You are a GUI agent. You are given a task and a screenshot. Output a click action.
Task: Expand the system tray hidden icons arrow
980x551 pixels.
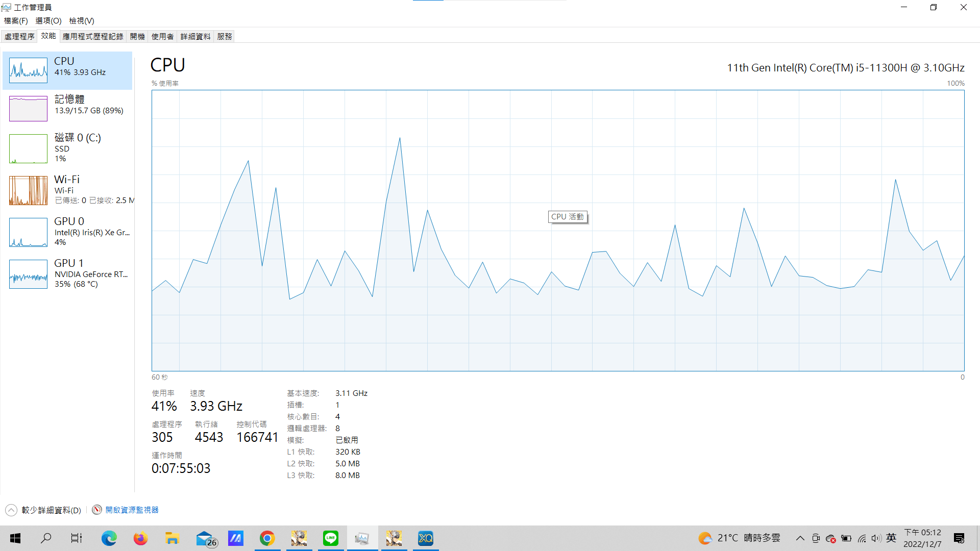tap(800, 538)
